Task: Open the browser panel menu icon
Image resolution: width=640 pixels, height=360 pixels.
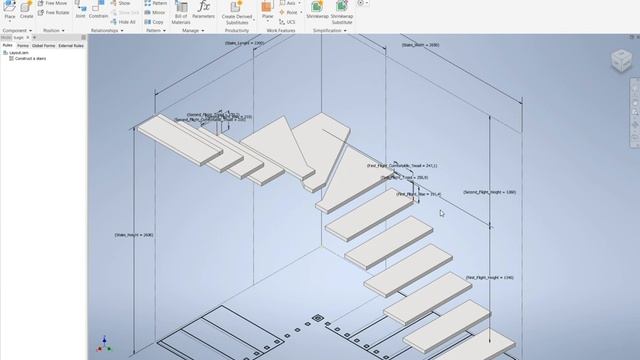Action: (84, 38)
